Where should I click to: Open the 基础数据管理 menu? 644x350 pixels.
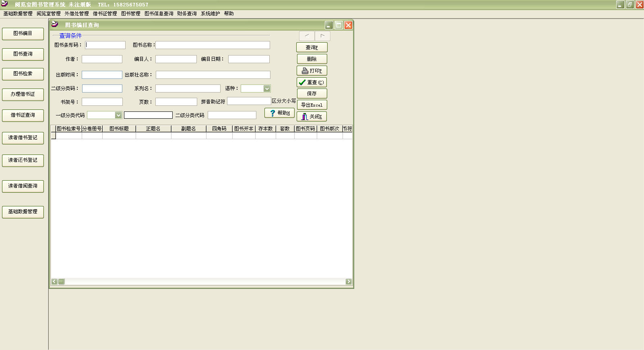point(18,14)
